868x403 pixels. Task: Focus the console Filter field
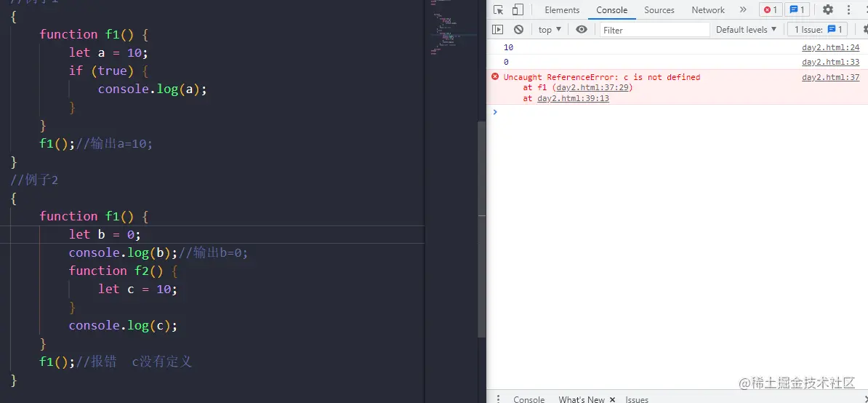654,30
